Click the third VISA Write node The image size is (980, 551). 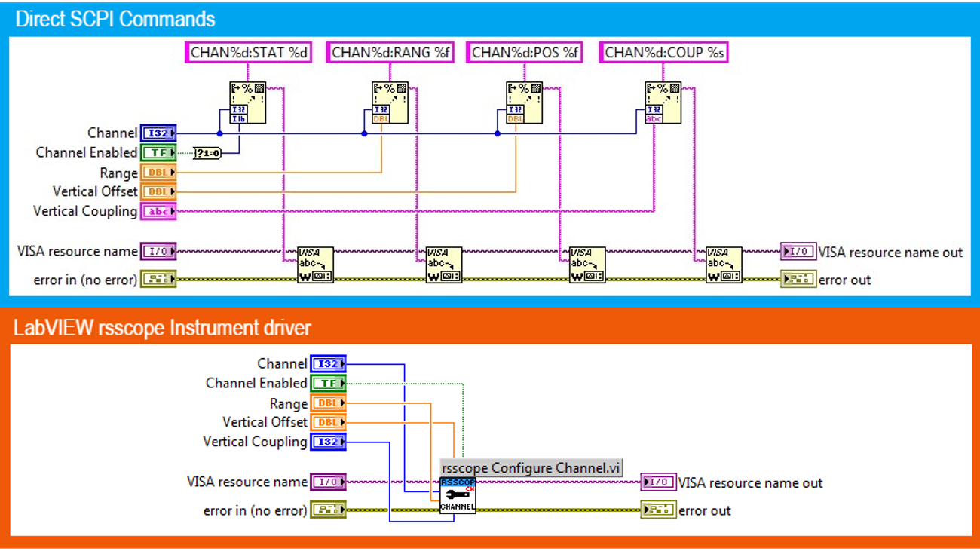tap(587, 265)
